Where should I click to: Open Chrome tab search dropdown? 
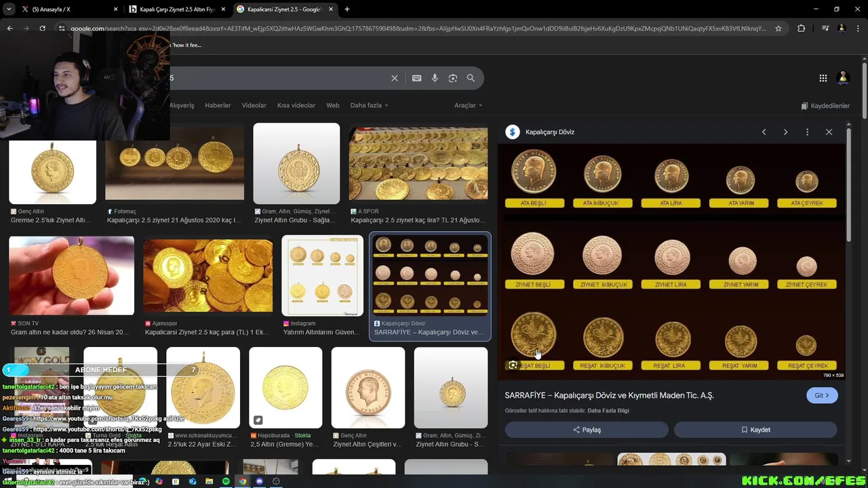9,9
